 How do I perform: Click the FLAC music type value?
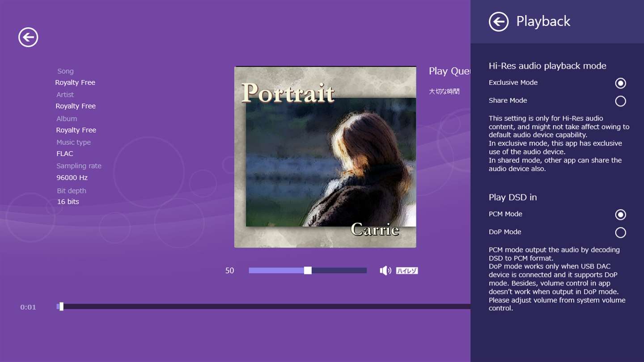[x=65, y=153]
